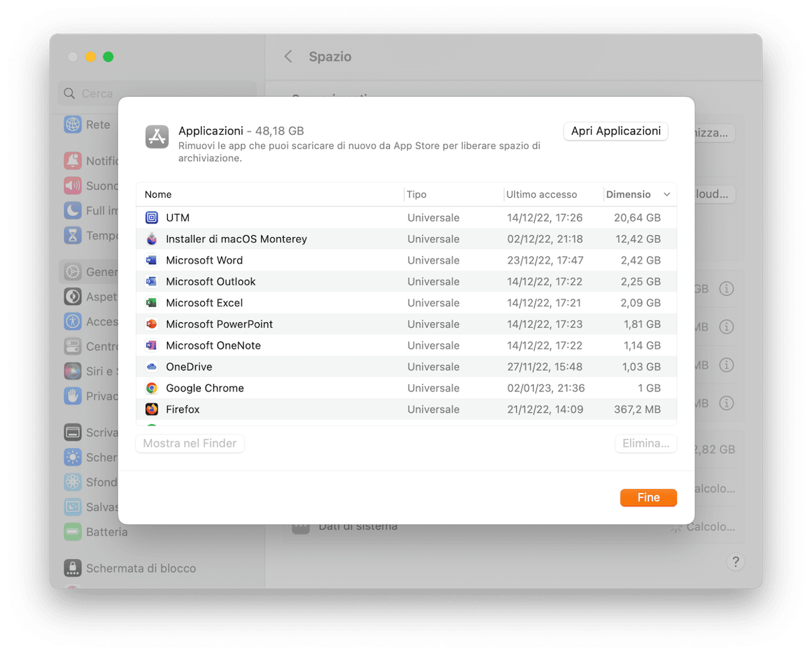Select the macOS Monterey installer icon
This screenshot has width=812, height=654.
point(152,239)
